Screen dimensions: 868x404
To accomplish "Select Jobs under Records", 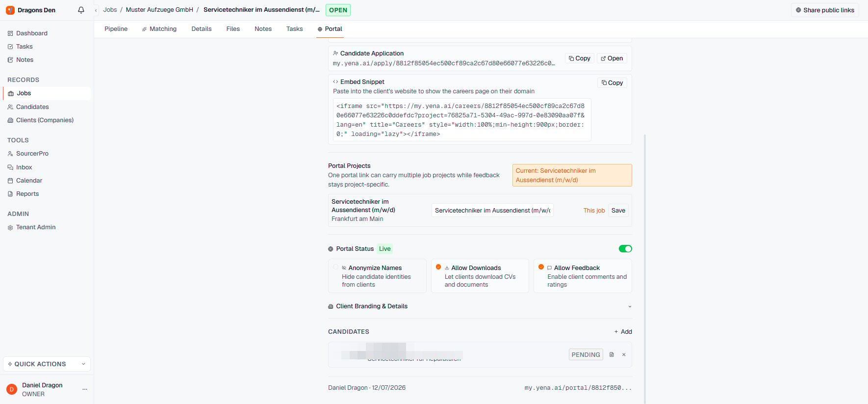I will [x=47, y=93].
